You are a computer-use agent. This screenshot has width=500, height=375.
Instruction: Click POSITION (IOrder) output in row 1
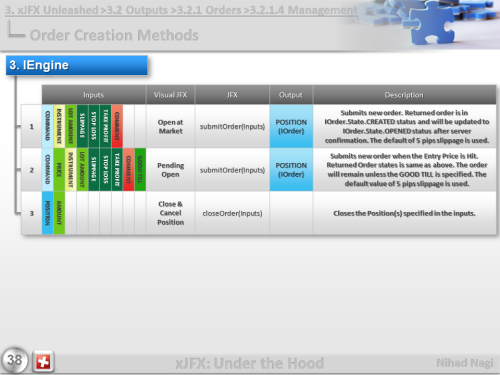(x=291, y=127)
